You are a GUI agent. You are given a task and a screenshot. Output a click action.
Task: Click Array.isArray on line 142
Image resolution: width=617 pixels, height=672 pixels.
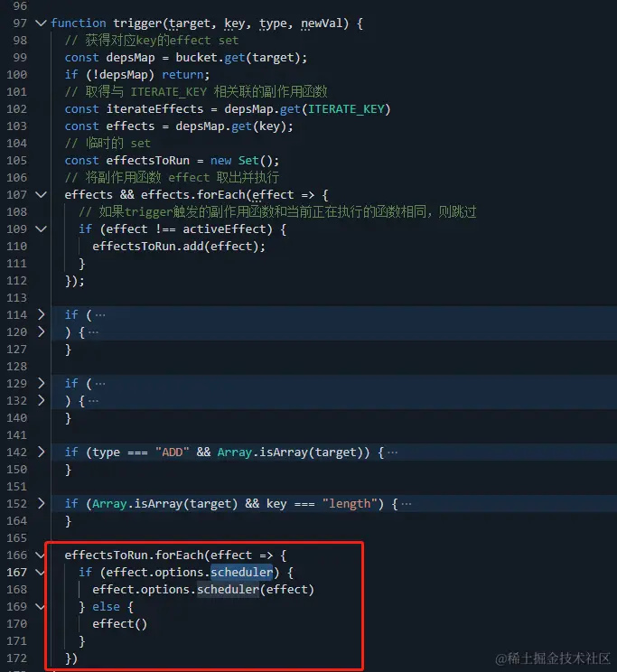click(x=262, y=453)
